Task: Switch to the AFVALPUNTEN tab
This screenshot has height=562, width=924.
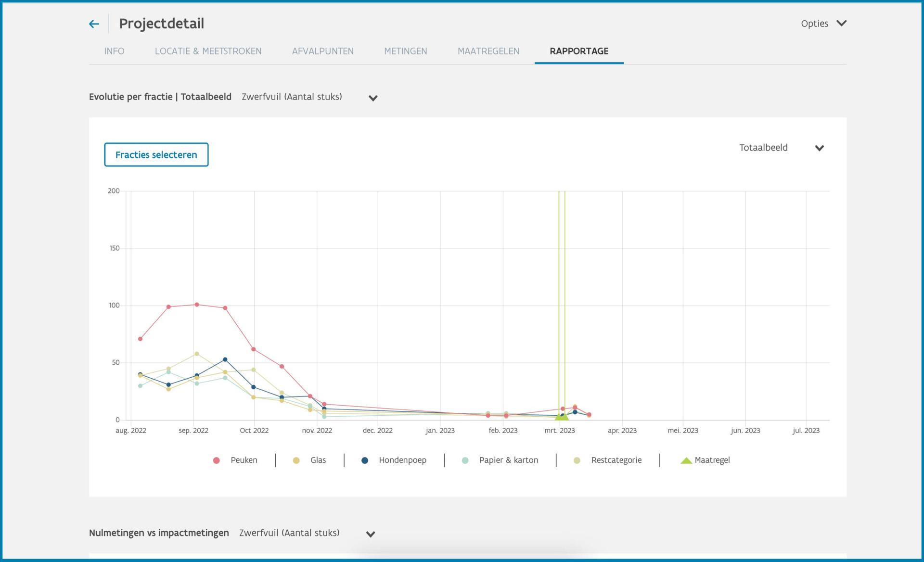Action: point(322,51)
